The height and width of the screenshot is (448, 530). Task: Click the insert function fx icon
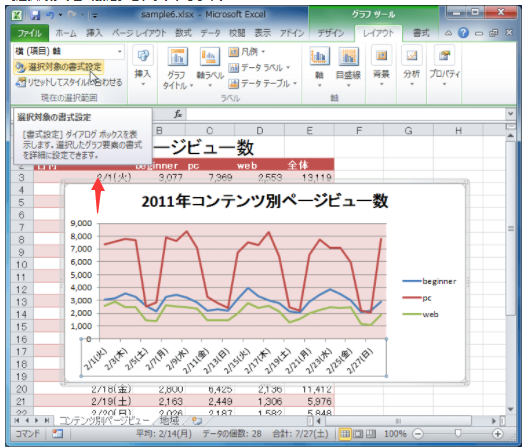[x=178, y=114]
